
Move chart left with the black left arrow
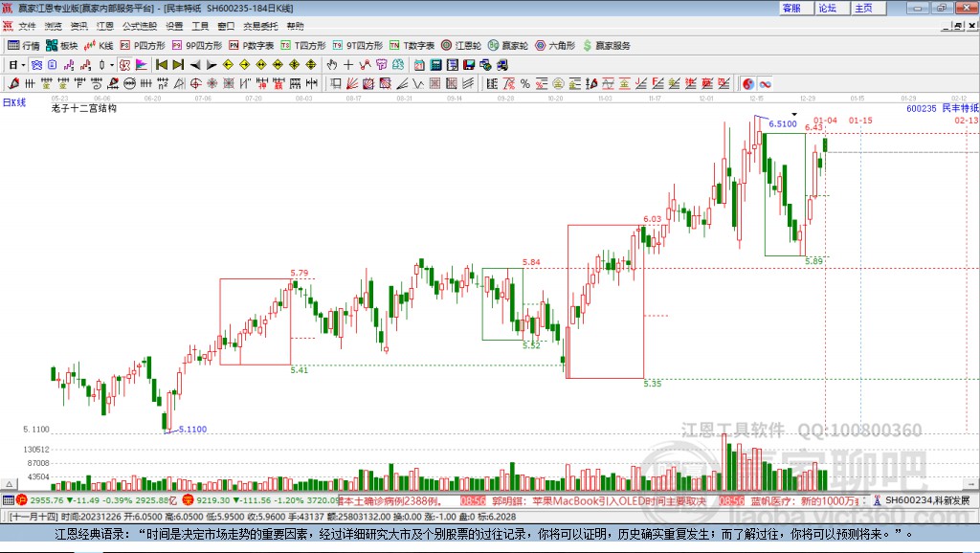(195, 64)
